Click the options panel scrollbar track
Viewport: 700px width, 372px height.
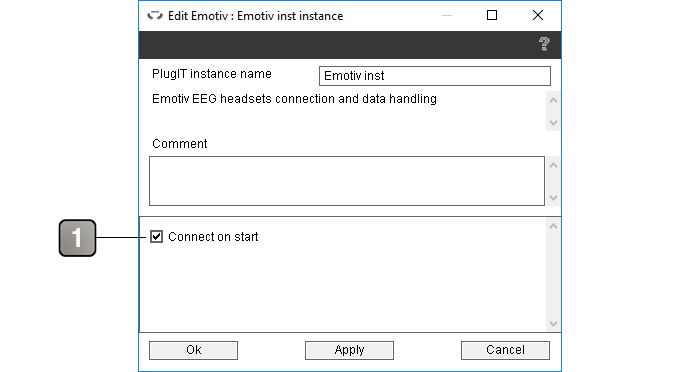tap(554, 275)
